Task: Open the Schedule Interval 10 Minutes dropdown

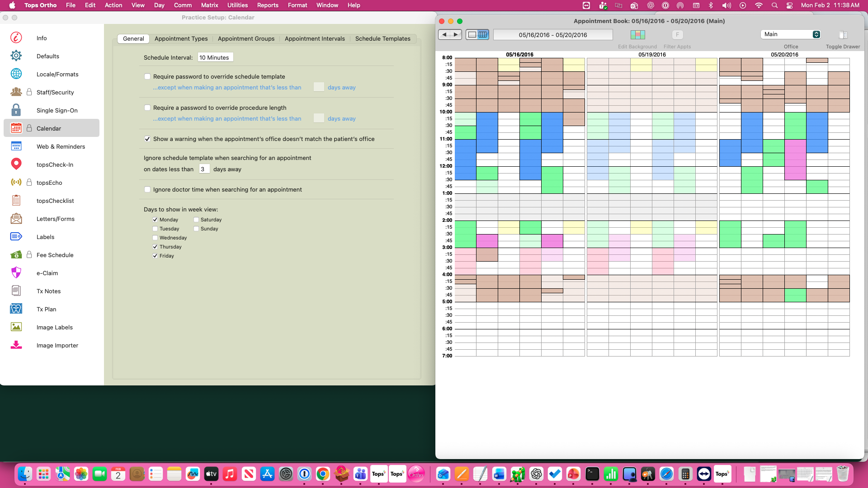Action: 215,57
